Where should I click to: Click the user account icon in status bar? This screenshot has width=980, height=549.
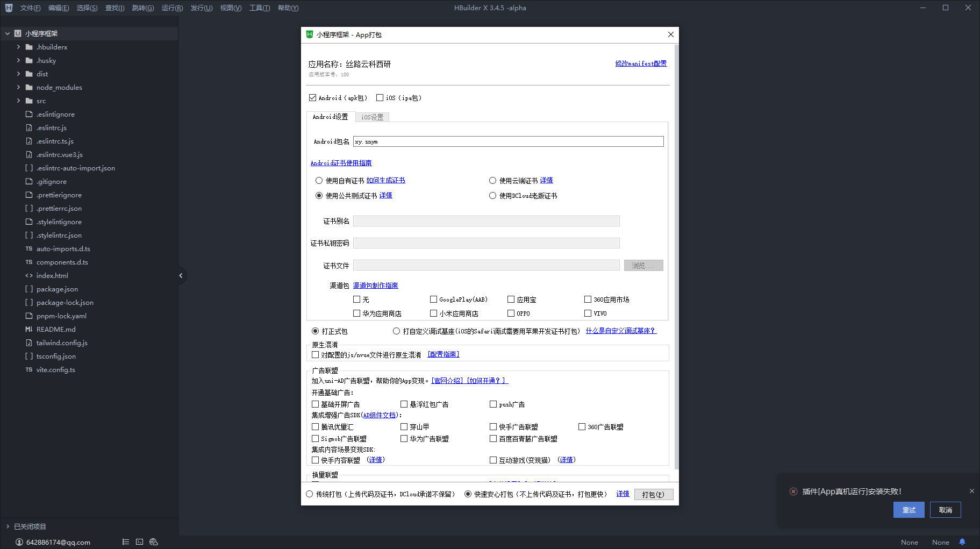click(x=19, y=542)
